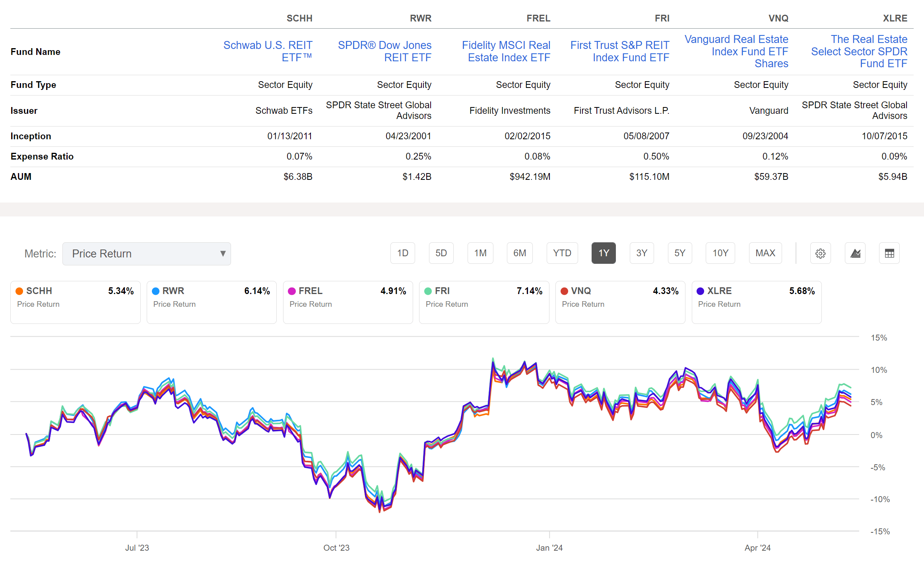Switch to the 5Y timeframe tab
The height and width of the screenshot is (565, 924).
(680, 253)
